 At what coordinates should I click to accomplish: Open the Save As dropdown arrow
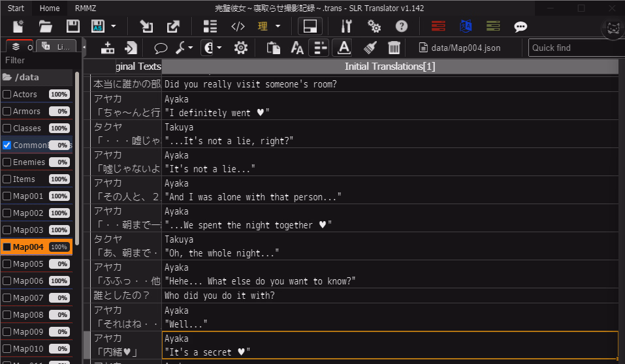(114, 27)
